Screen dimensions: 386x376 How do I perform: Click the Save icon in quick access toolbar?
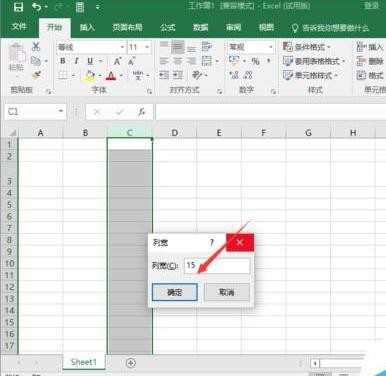point(18,7)
